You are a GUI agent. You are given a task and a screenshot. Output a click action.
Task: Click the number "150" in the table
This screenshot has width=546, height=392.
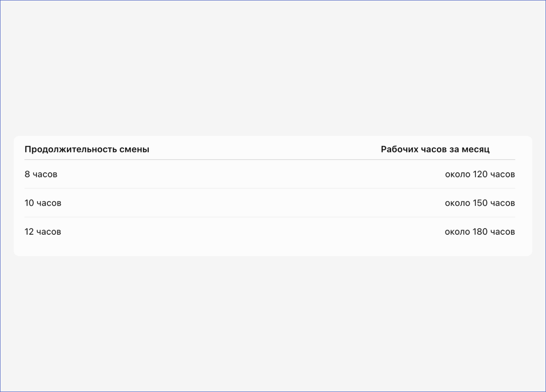pos(480,203)
